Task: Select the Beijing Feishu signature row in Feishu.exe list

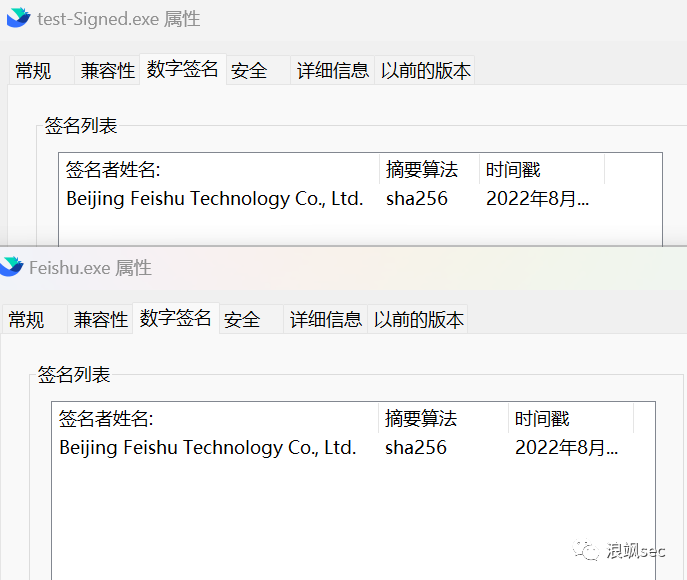Action: (x=207, y=448)
